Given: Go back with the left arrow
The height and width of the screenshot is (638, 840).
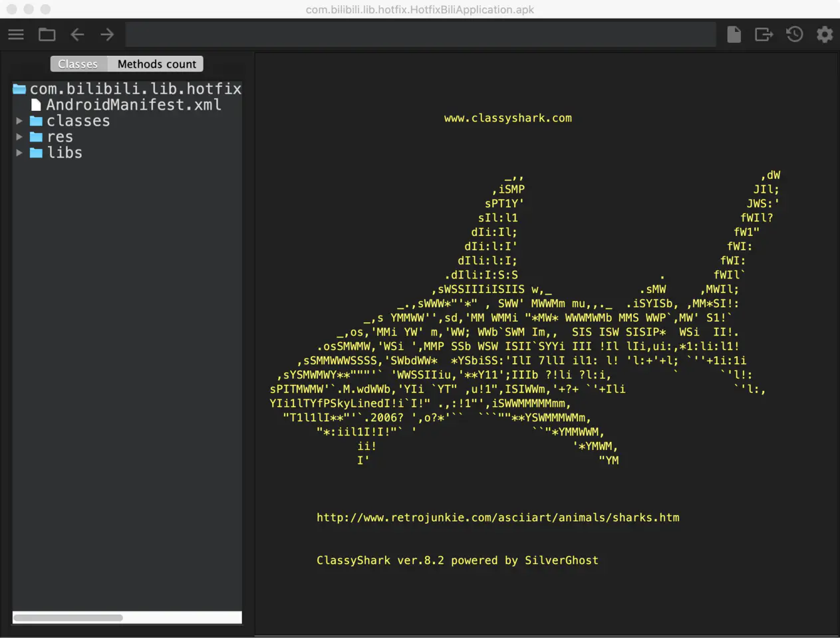Looking at the screenshot, I should 77,35.
